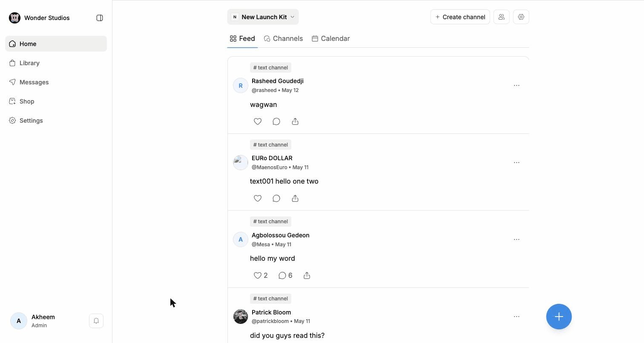Expand the New Launch Kit dropdown
Screen dimensions: 644x343
(263, 17)
